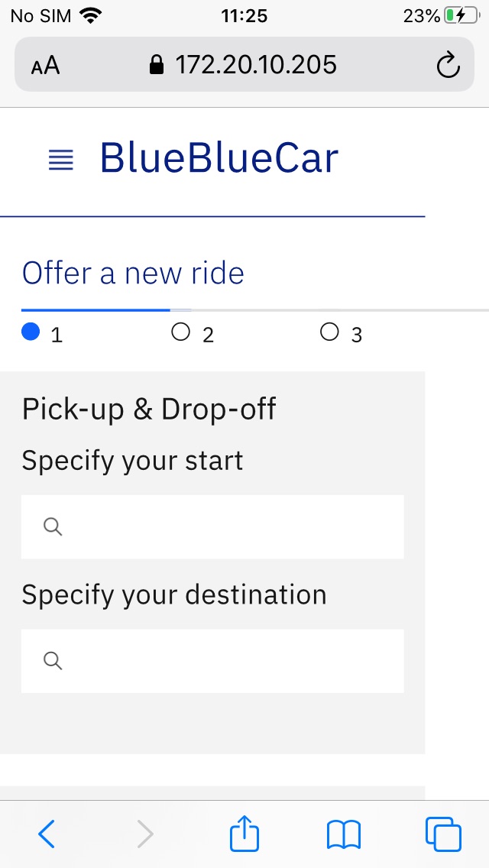Open Safari bookmarks book icon
This screenshot has width=489, height=868.
click(x=343, y=834)
